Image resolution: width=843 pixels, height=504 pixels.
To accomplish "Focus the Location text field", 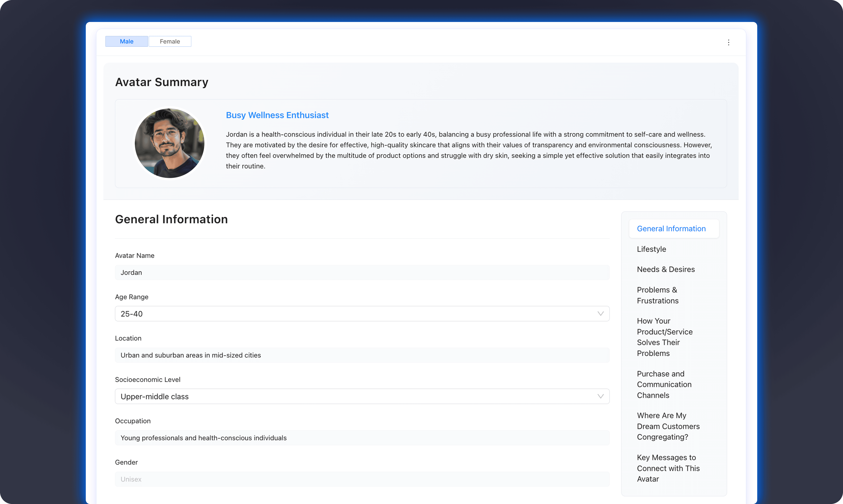I will [362, 355].
